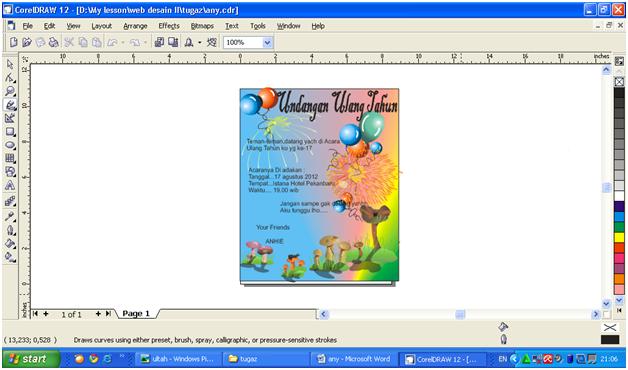Screen dimensions: 628x370
Task: Click the Save icon in toolbar
Action: tap(40, 42)
